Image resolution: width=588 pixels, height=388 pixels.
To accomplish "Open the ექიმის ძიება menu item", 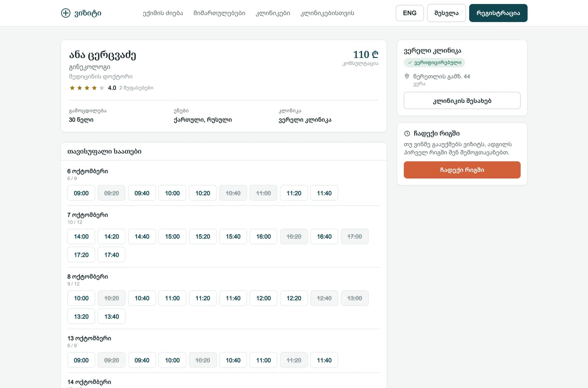I will (x=163, y=13).
